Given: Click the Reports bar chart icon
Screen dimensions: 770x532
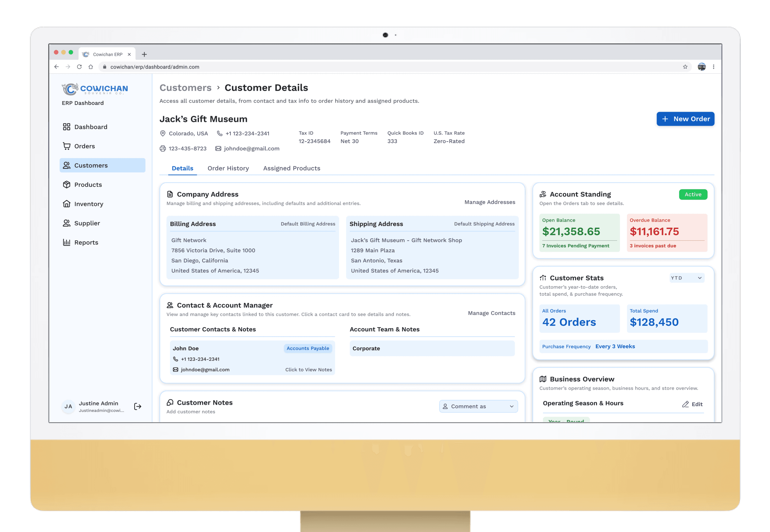Looking at the screenshot, I should [x=67, y=242].
